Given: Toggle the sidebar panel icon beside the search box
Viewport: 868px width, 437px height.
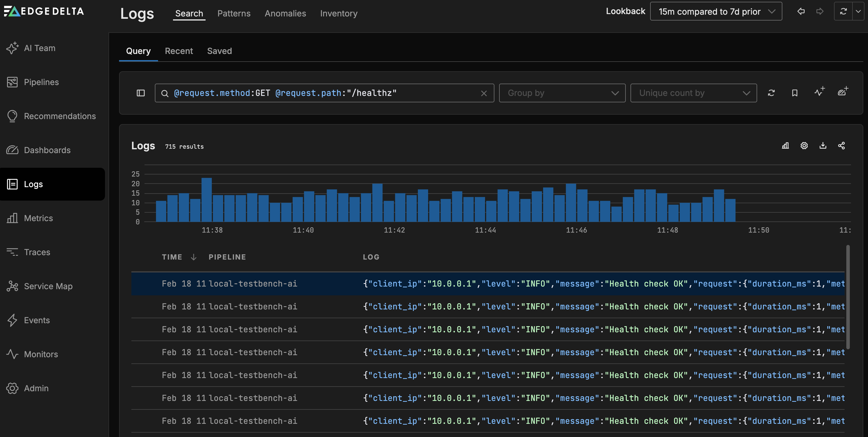Looking at the screenshot, I should (x=140, y=93).
